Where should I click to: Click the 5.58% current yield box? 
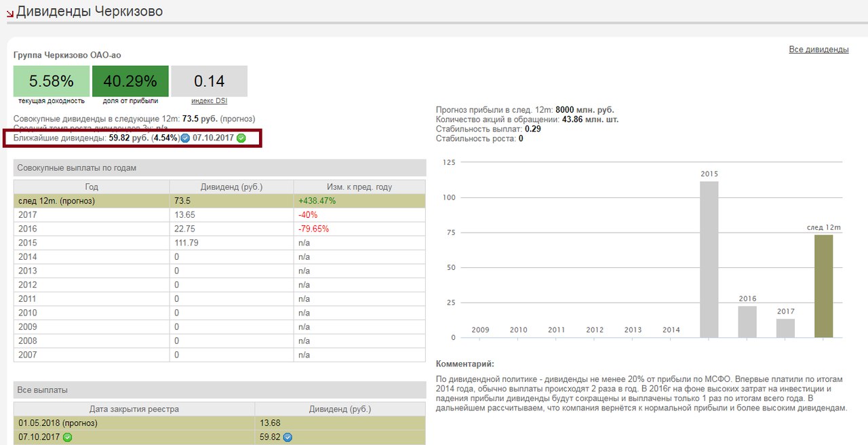(52, 81)
